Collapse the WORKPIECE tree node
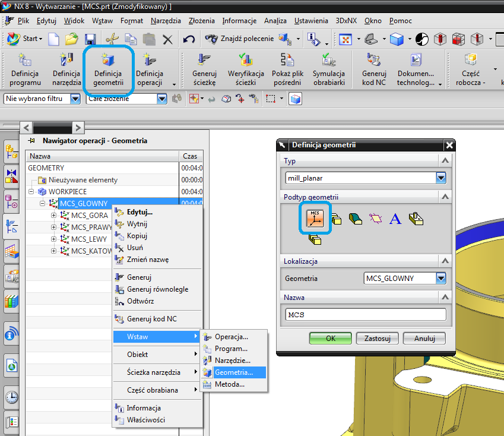The width and height of the screenshot is (504, 436). click(x=31, y=192)
